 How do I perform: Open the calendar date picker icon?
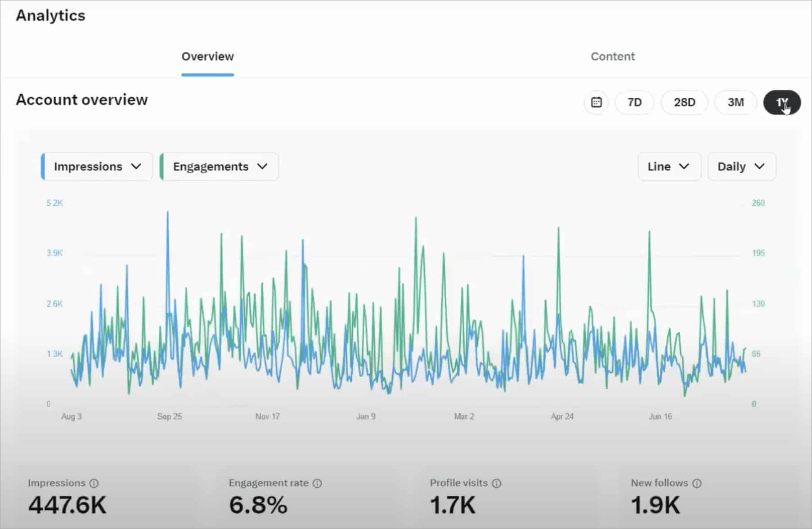coord(596,102)
